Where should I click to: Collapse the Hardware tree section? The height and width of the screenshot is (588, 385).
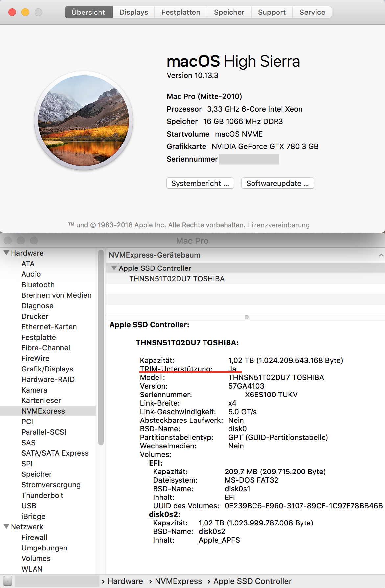point(6,253)
